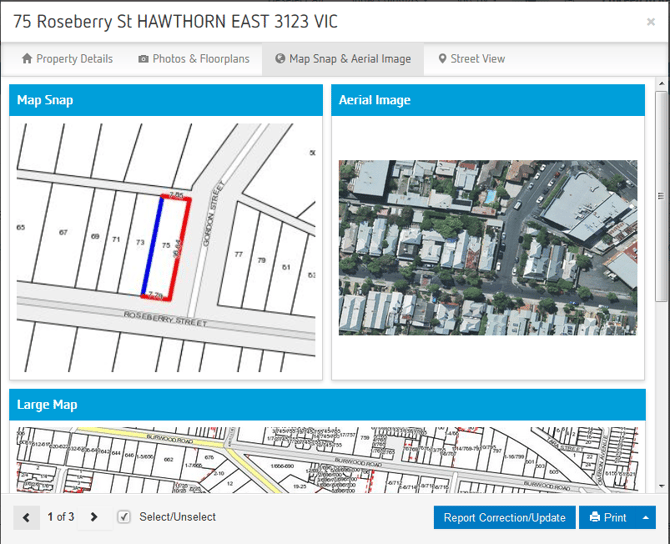Viewport: 670px width, 544px height.
Task: Click the camera icon on Photos tab
Action: coord(144,59)
